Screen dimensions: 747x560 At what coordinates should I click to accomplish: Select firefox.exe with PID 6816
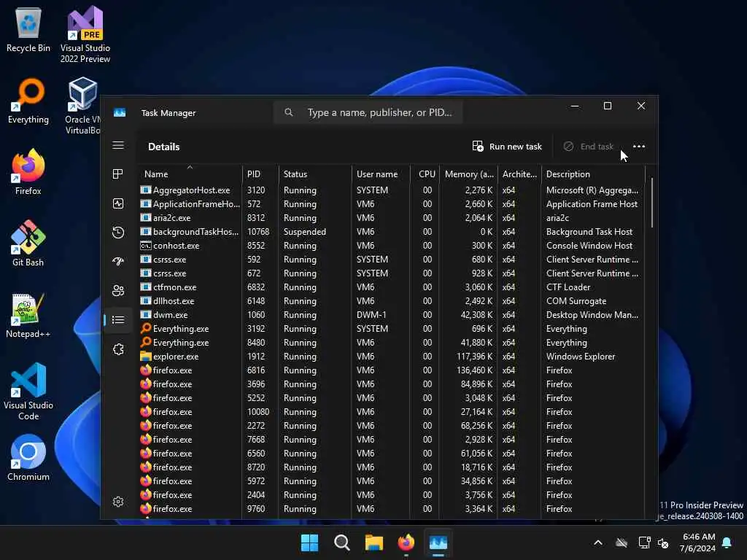coord(392,370)
